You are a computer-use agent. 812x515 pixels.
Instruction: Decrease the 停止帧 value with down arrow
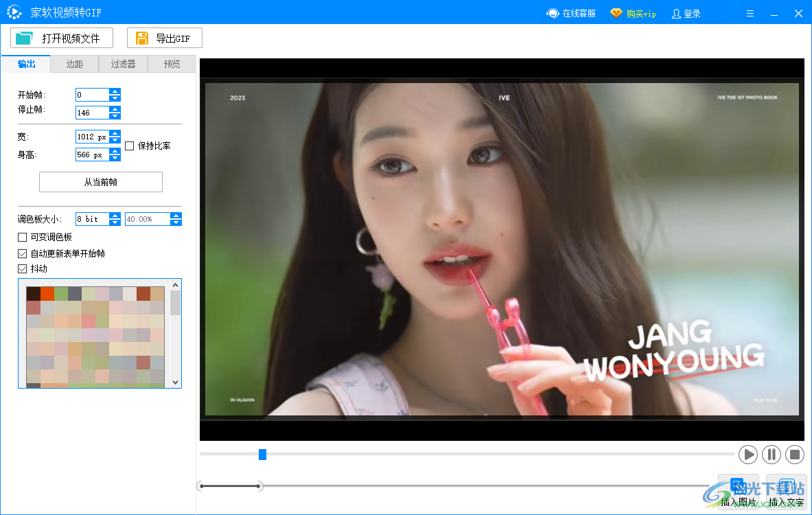click(x=115, y=115)
